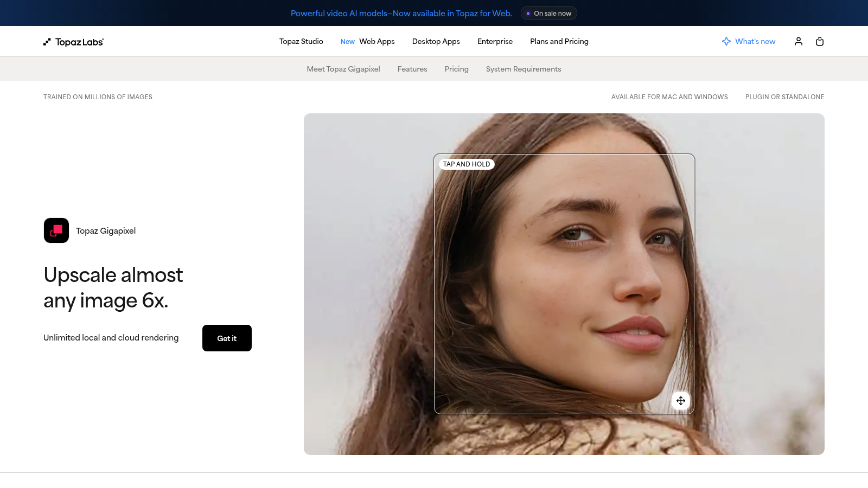Open the shopping bag cart icon

(x=820, y=41)
